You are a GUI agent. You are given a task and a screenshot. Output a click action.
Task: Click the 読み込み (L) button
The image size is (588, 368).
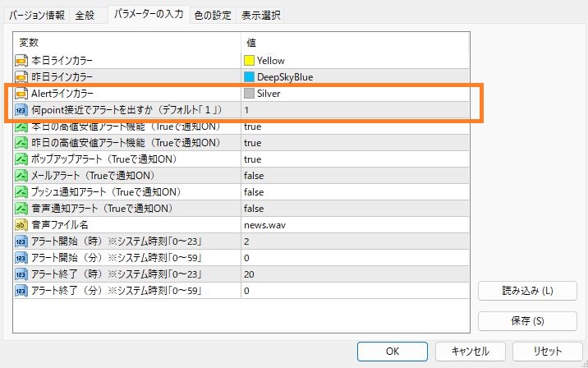point(527,291)
